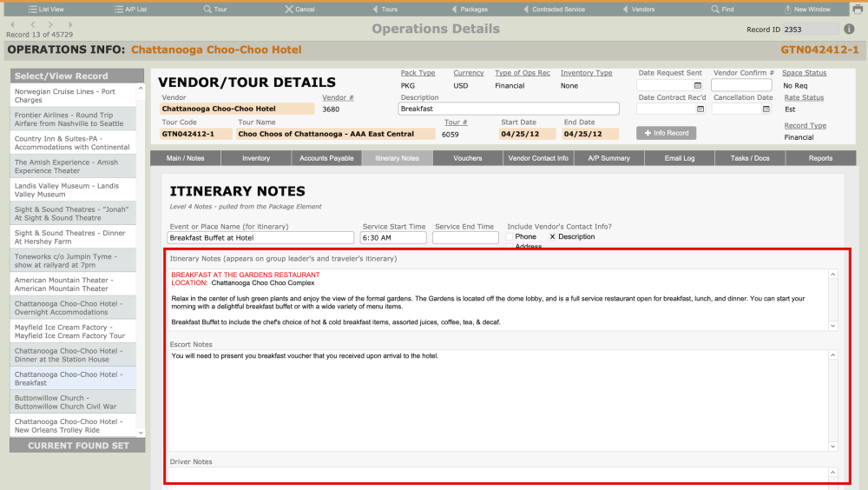868x490 pixels.
Task: Switch to Inventory tab
Action: pos(256,158)
